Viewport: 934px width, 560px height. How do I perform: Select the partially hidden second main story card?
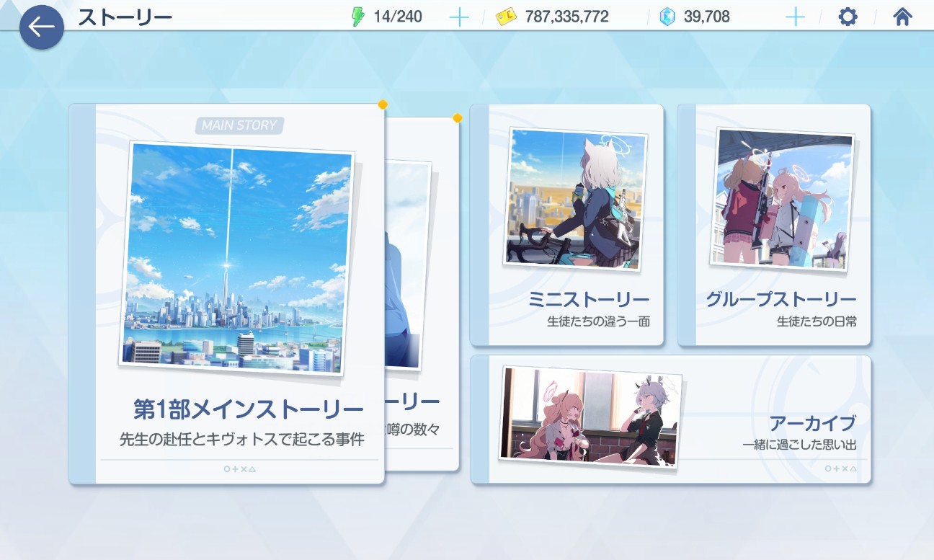[422, 294]
